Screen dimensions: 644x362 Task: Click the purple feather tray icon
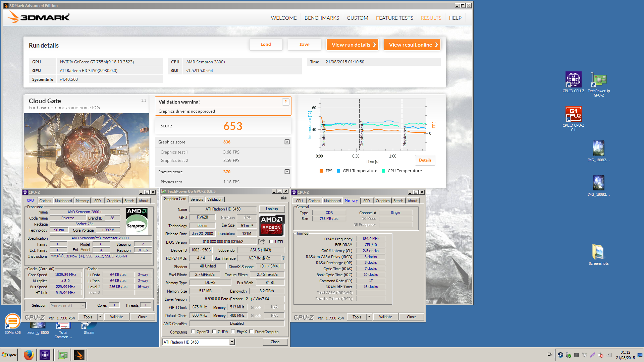pyautogui.click(x=592, y=355)
